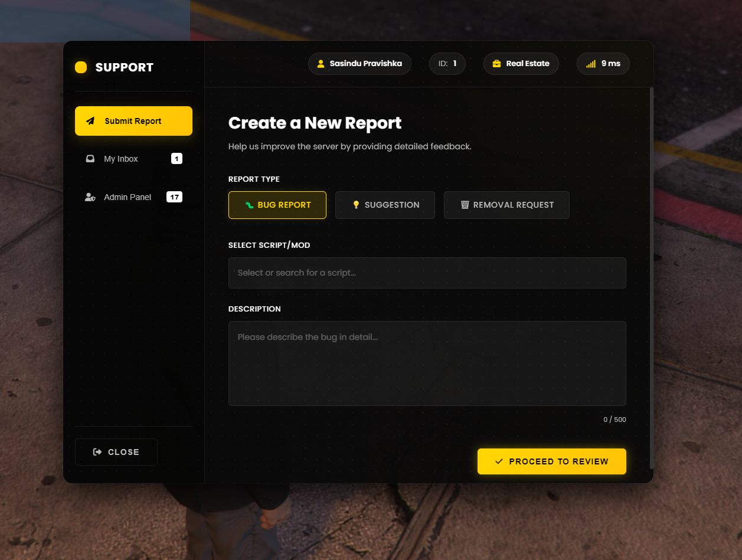Click the 9 ms ping badge
This screenshot has width=742, height=560.
click(x=603, y=64)
